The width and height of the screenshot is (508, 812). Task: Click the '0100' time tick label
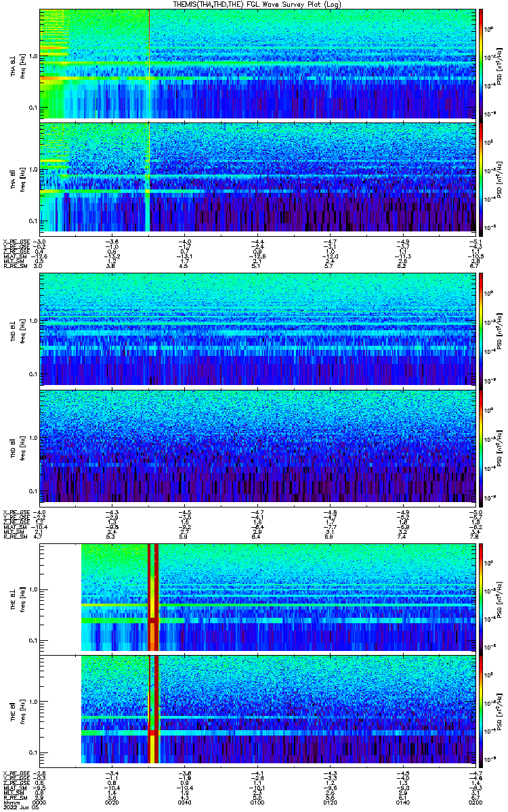(x=257, y=801)
